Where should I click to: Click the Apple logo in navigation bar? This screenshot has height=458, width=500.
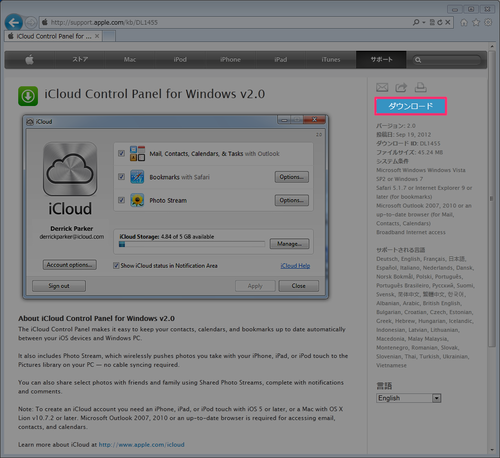pos(30,60)
